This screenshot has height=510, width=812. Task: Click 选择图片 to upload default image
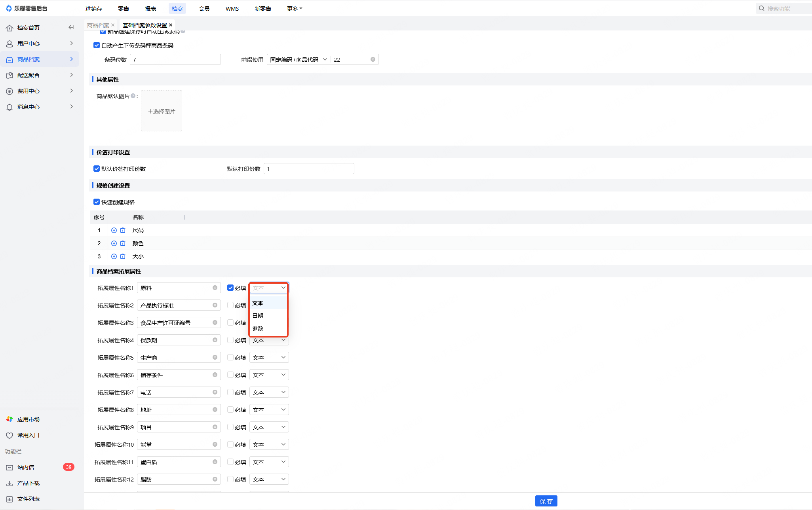pos(162,112)
